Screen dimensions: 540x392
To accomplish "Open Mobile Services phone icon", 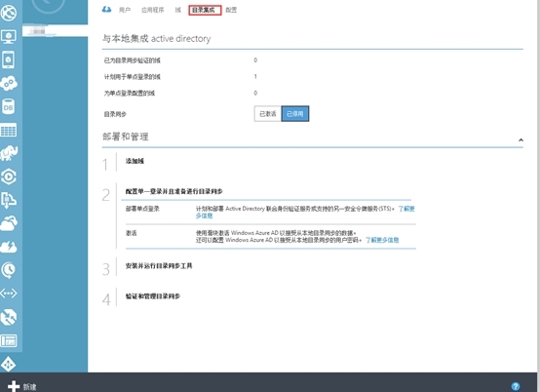I will tap(9, 59).
